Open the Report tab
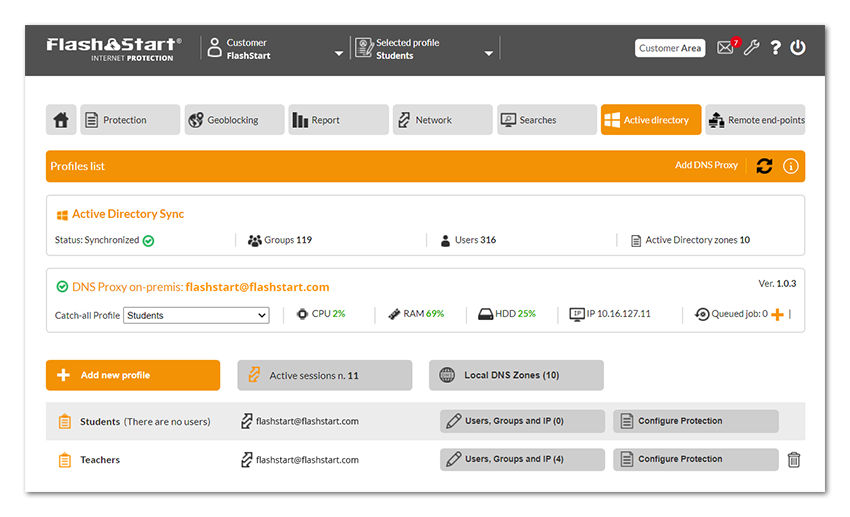The width and height of the screenshot is (850, 517). click(338, 120)
